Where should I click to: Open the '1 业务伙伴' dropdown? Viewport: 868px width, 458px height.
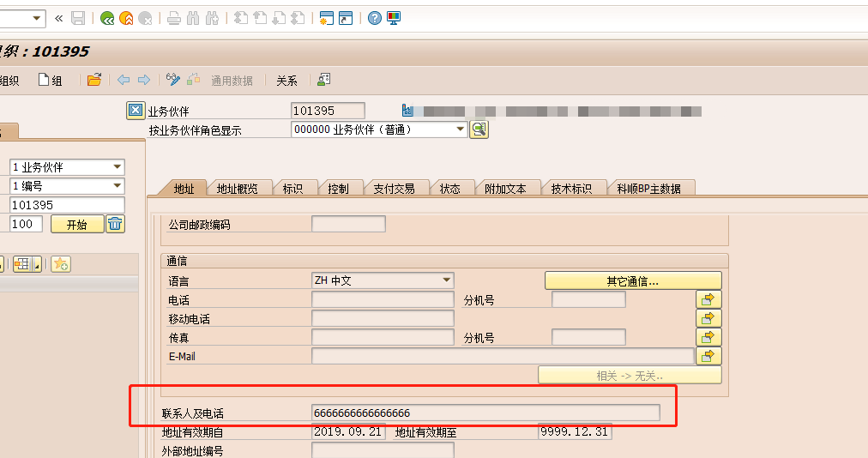tap(117, 166)
